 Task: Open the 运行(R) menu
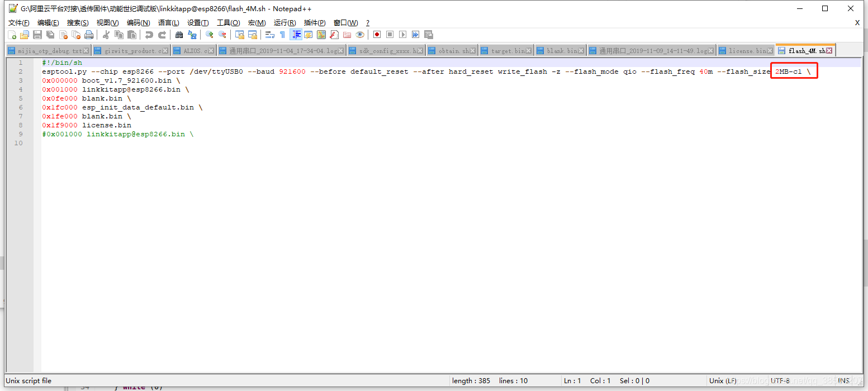[x=284, y=23]
